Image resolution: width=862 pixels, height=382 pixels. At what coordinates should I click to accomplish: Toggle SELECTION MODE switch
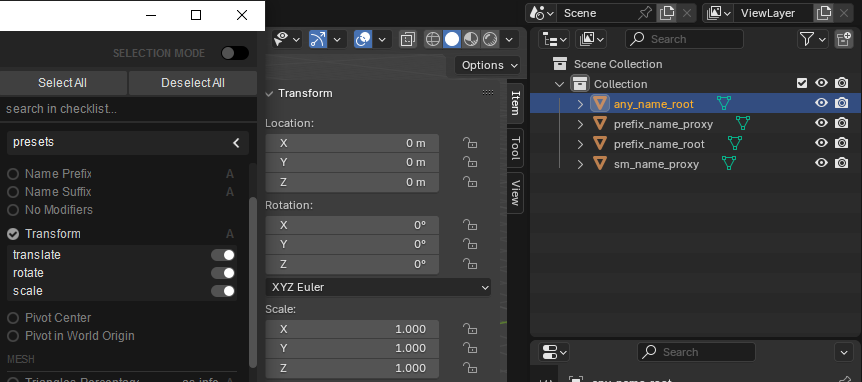[235, 53]
